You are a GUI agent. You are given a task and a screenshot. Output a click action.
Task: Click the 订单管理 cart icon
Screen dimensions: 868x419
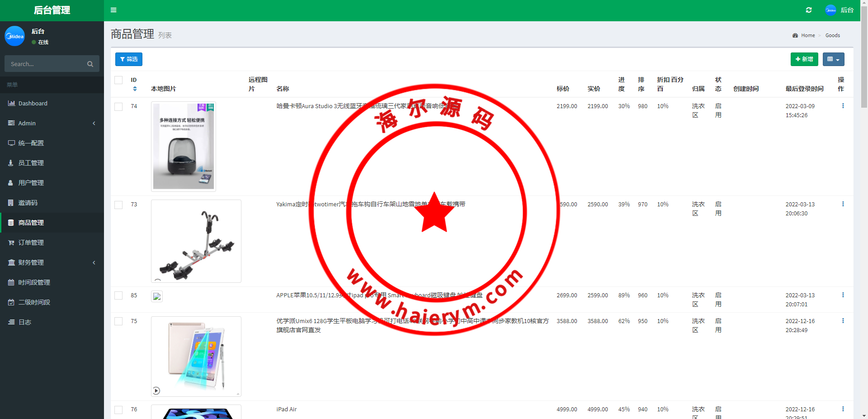11,243
